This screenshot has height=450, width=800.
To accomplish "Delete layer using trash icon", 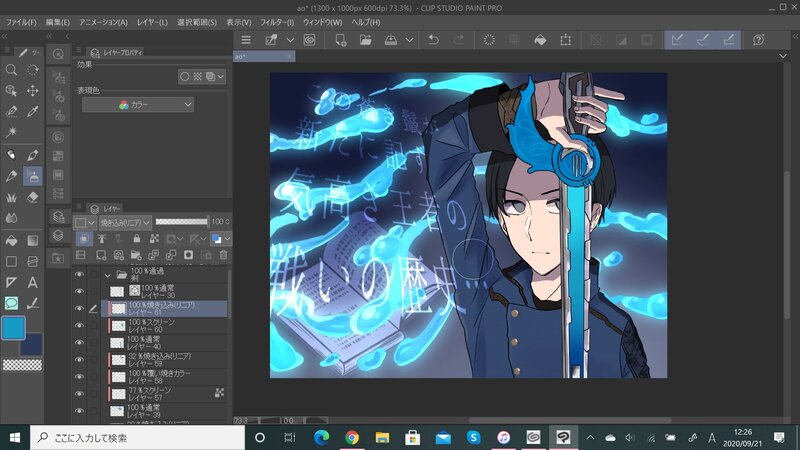I will click(223, 255).
